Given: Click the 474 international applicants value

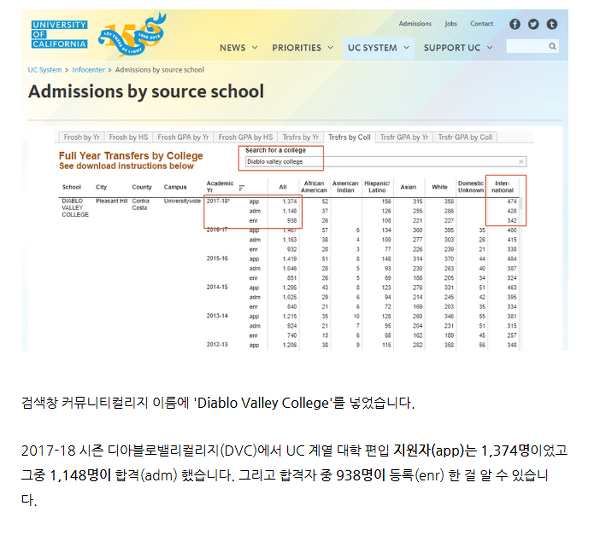Looking at the screenshot, I should (x=512, y=201).
